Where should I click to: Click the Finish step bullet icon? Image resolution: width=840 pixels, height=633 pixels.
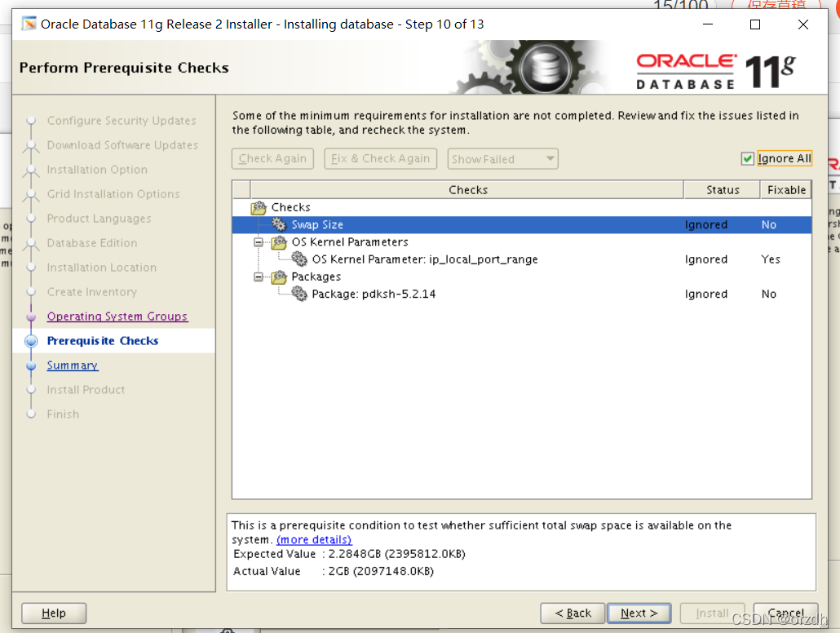[30, 414]
